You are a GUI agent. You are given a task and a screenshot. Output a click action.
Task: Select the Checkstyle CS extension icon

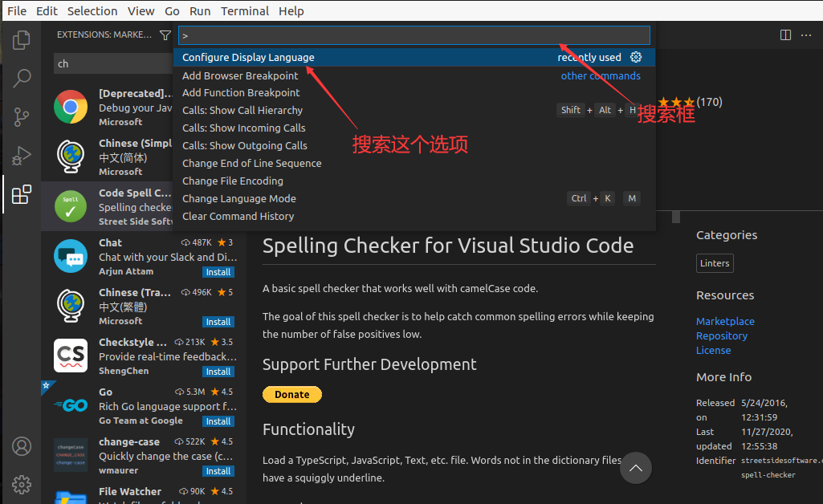[71, 356]
